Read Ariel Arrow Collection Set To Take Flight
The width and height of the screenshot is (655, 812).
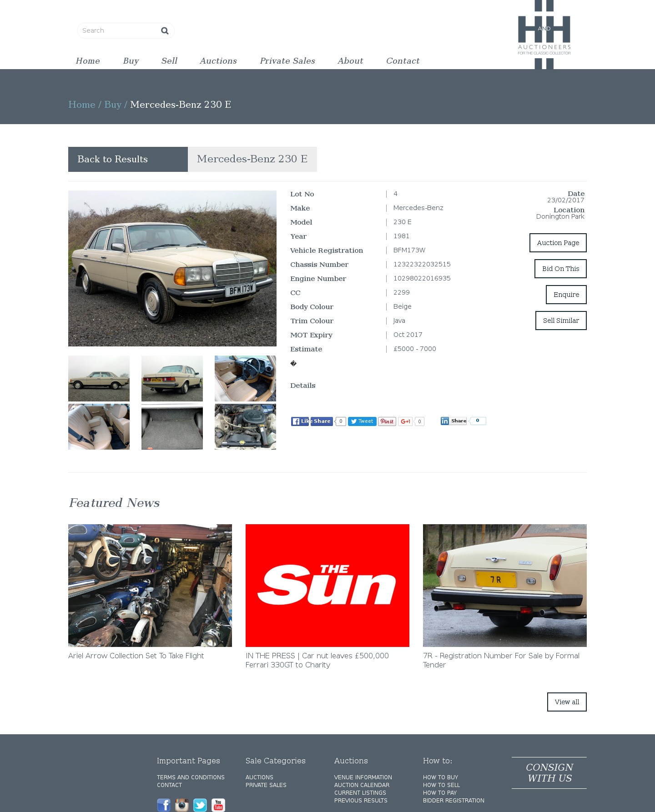(136, 656)
